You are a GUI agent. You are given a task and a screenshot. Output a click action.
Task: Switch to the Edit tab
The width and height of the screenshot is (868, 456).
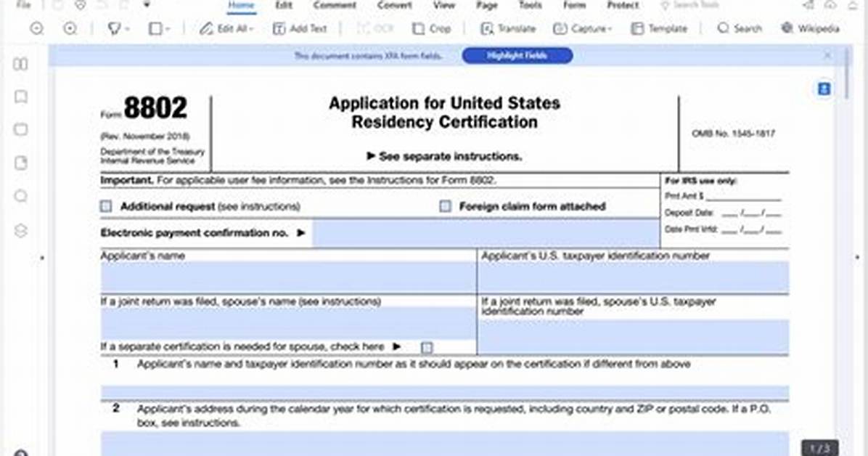pyautogui.click(x=284, y=5)
